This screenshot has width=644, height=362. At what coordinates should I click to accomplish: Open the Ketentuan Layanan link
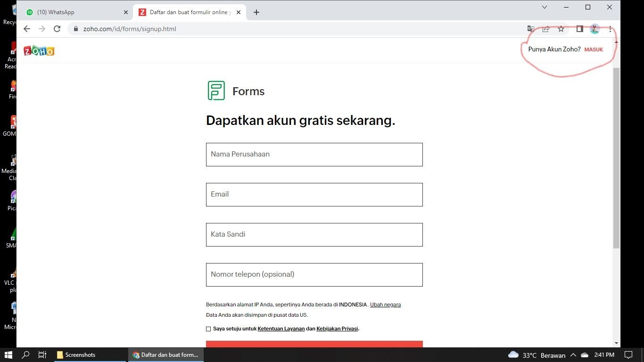281,329
